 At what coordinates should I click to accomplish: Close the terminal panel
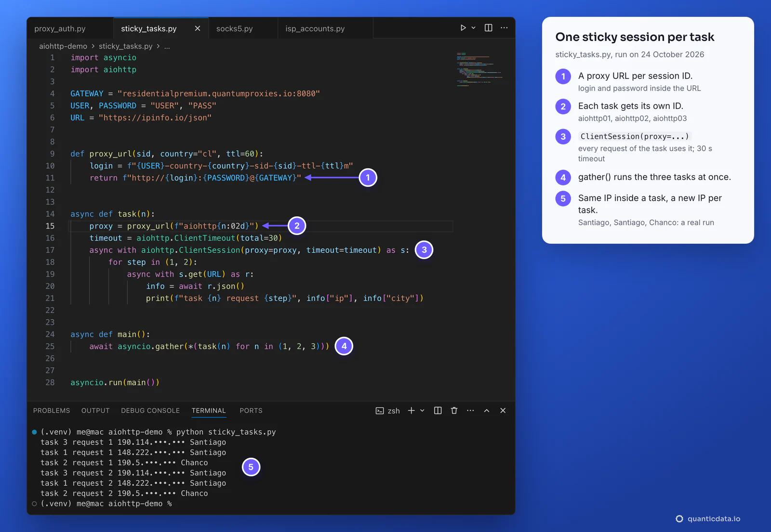(503, 410)
